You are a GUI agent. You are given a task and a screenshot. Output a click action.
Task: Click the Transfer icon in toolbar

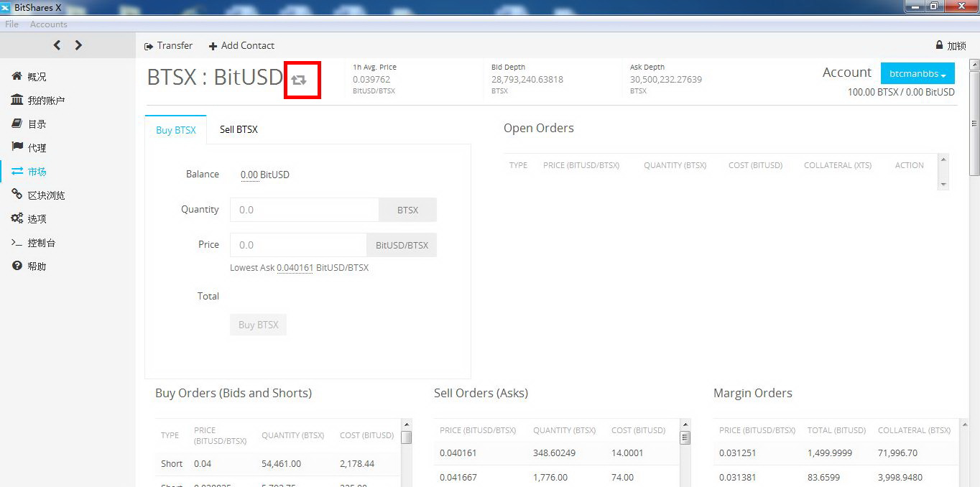coord(149,46)
